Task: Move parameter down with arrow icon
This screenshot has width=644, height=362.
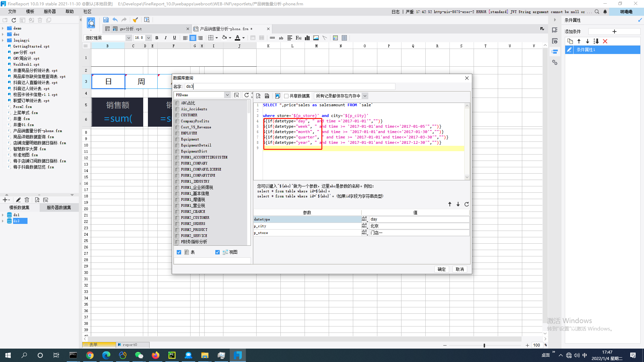Action: [458, 204]
